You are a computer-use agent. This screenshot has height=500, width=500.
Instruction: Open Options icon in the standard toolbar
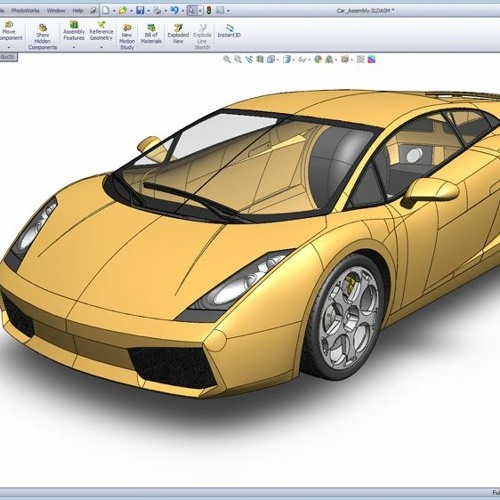pos(220,10)
